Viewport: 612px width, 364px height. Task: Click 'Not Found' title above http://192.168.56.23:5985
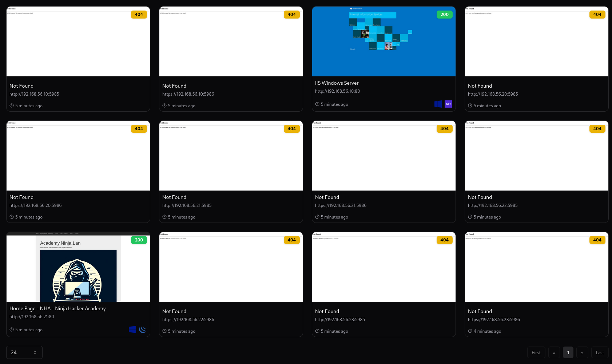point(327,311)
